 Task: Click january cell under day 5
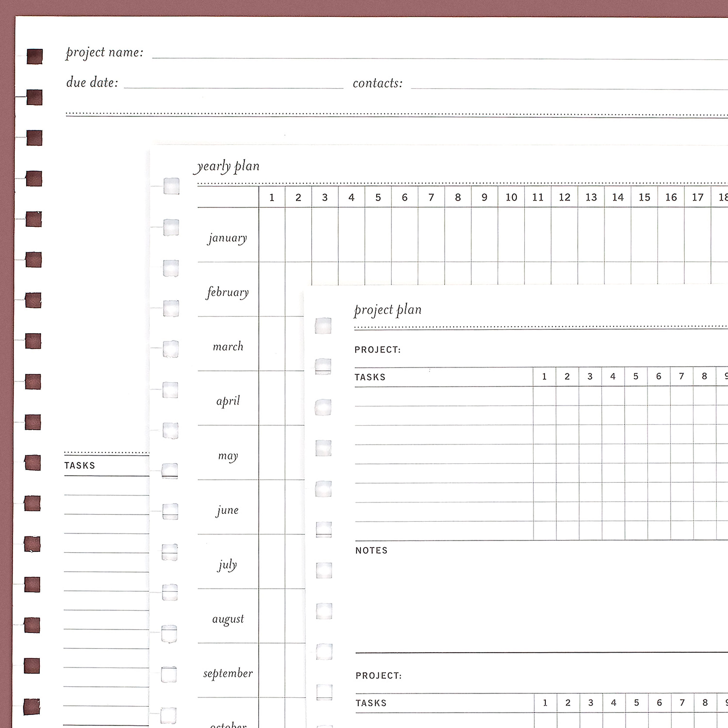(x=378, y=235)
